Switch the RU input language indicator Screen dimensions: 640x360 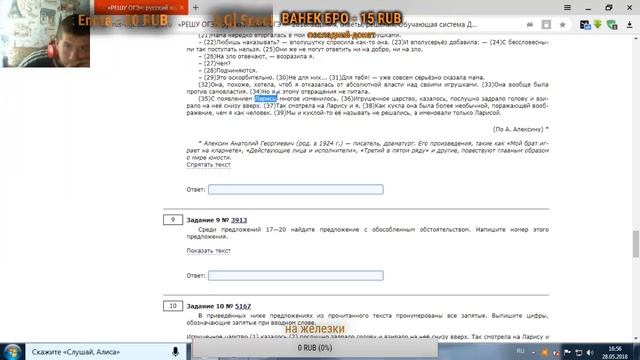click(520, 351)
